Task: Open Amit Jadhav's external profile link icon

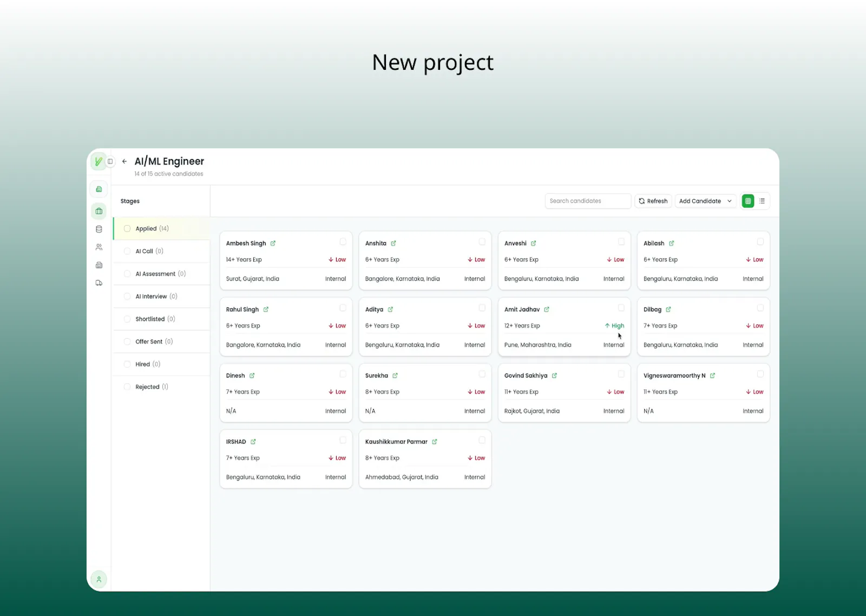Action: point(547,310)
